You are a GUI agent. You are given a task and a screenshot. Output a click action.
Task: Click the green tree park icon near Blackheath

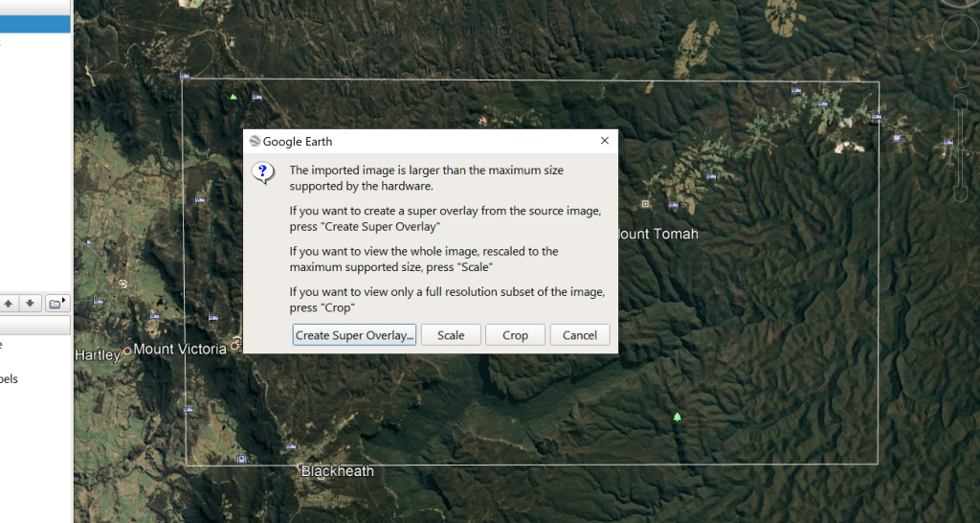click(677, 417)
